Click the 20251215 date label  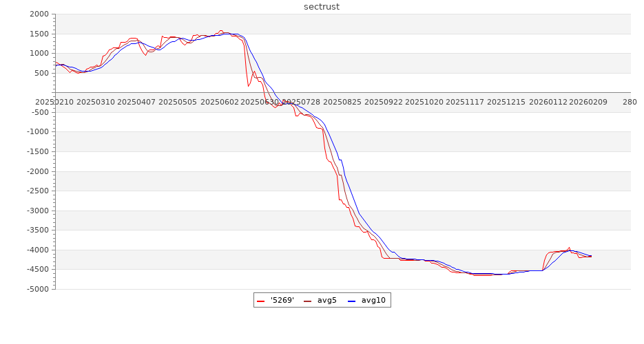506,101
